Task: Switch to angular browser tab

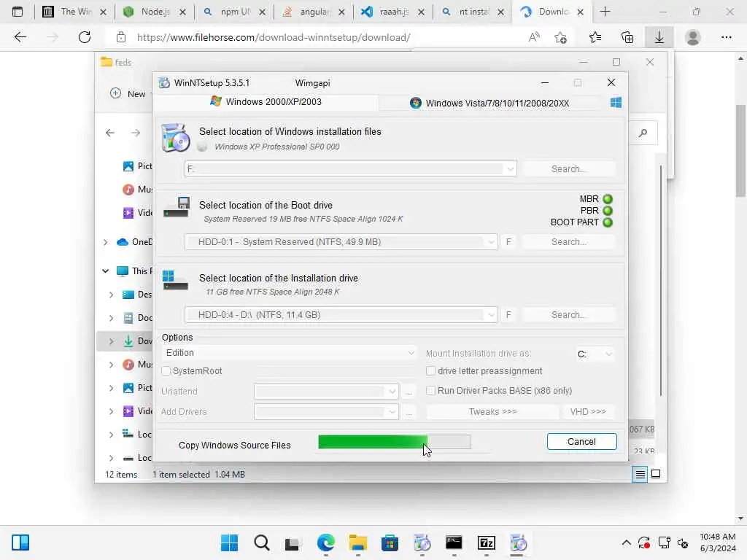Action: click(314, 12)
